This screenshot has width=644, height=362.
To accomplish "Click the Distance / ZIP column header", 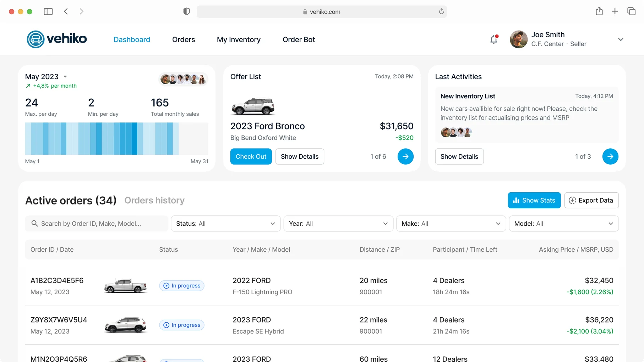I will tap(380, 249).
